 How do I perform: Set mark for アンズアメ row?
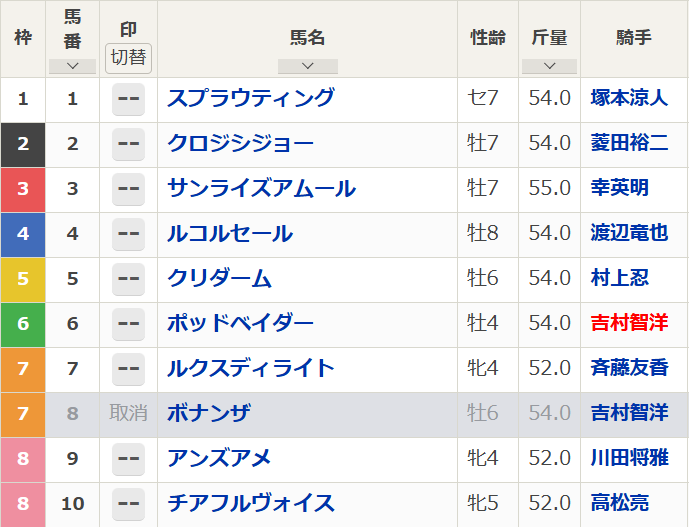[x=128, y=459]
